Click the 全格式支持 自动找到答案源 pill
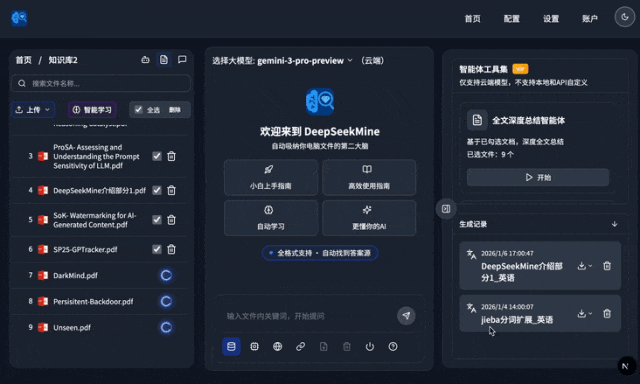The height and width of the screenshot is (384, 640). click(x=320, y=253)
